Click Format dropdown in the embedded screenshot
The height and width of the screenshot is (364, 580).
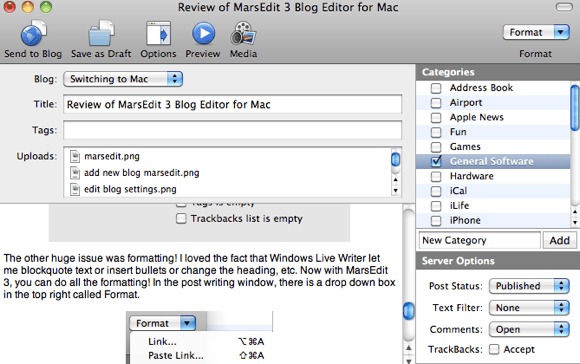point(162,323)
